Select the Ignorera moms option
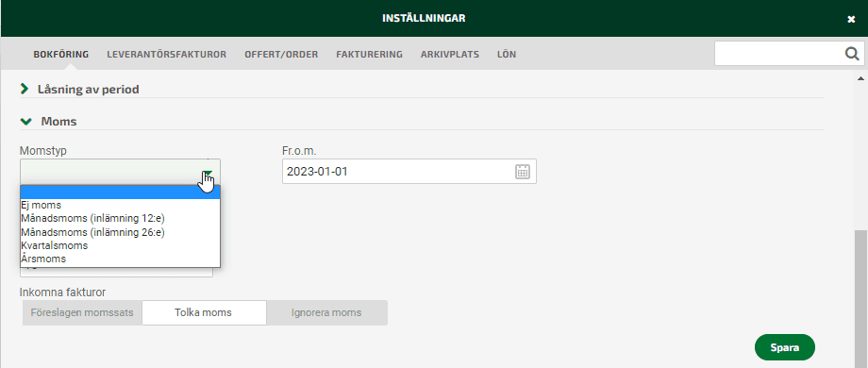The width and height of the screenshot is (868, 368). coord(326,312)
